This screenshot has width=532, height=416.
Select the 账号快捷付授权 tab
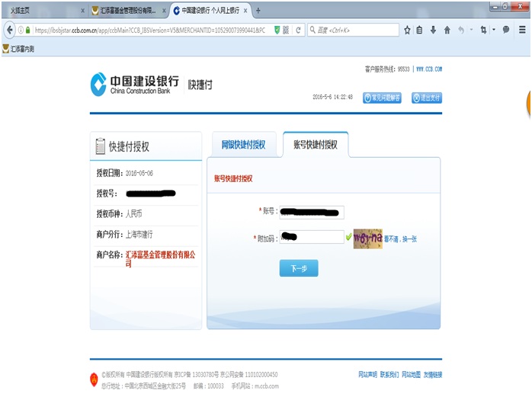[316, 145]
